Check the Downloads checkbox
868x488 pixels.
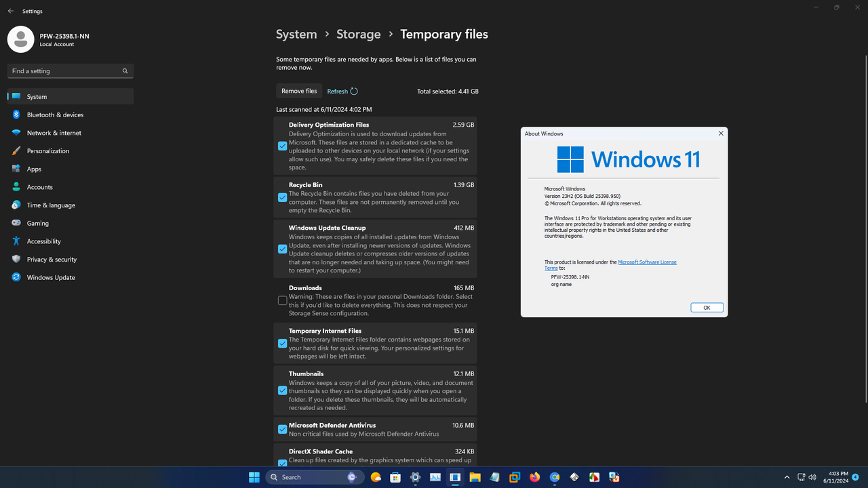click(282, 300)
